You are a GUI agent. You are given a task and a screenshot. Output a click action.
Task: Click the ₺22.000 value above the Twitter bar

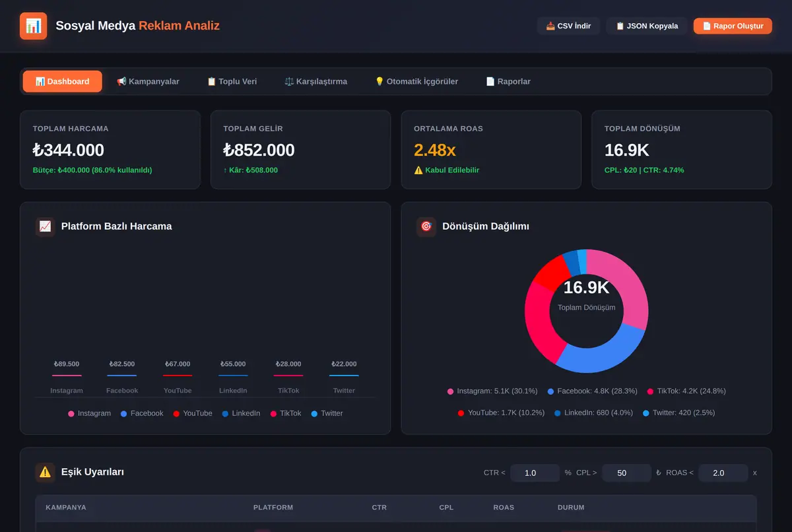pos(344,364)
